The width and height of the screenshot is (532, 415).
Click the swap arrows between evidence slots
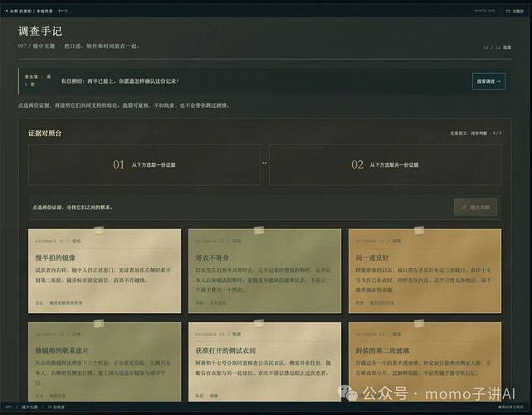(x=265, y=164)
